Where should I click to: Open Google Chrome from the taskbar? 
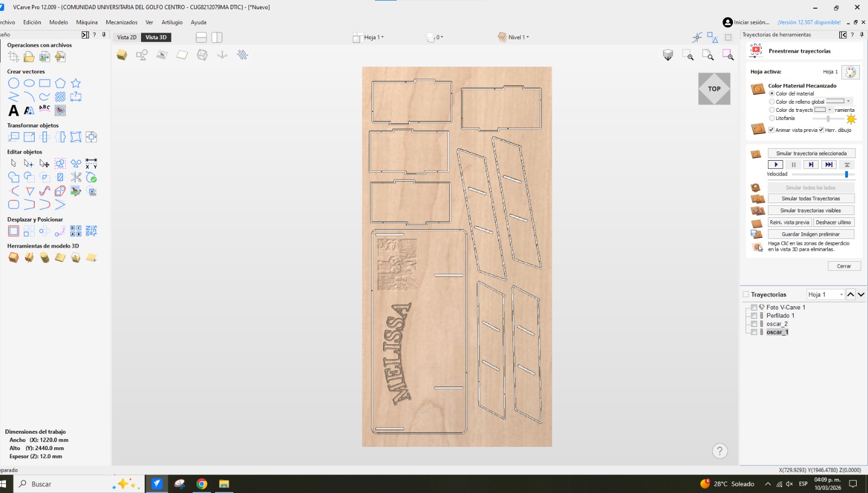click(x=201, y=483)
